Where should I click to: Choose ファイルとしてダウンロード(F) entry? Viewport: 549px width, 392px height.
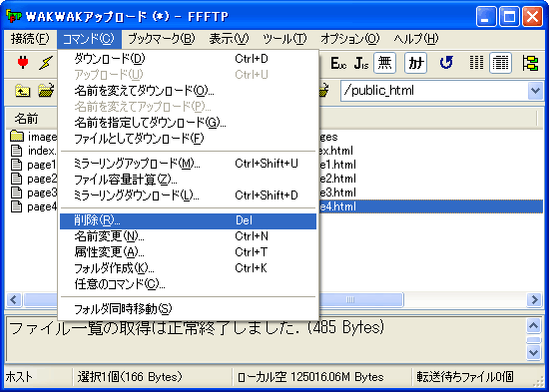tap(189, 139)
